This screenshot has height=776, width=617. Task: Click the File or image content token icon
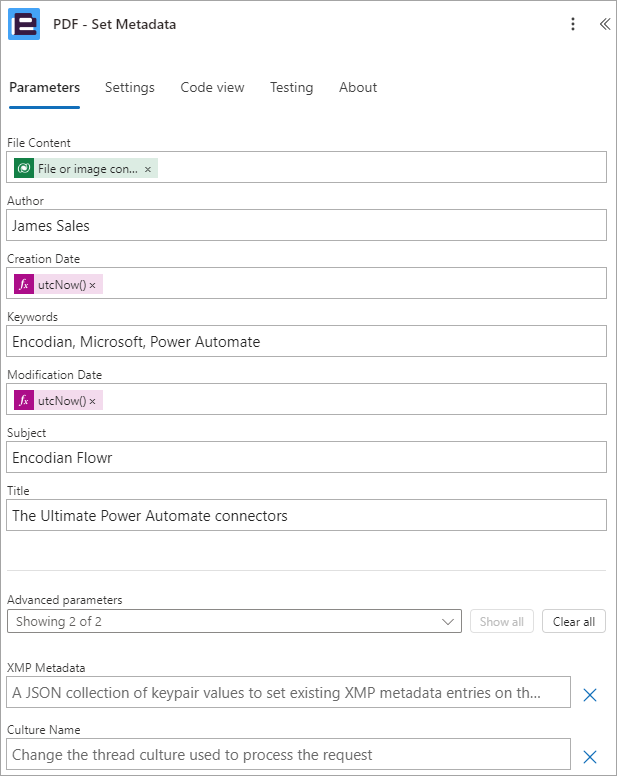(x=24, y=168)
